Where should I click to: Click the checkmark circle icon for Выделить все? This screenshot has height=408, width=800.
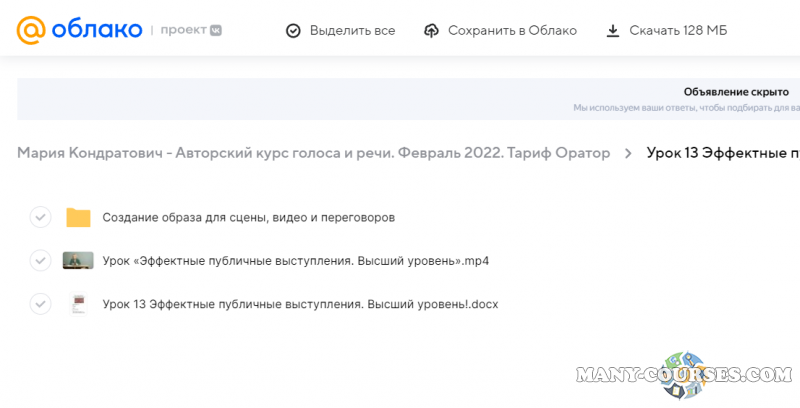coord(293,31)
